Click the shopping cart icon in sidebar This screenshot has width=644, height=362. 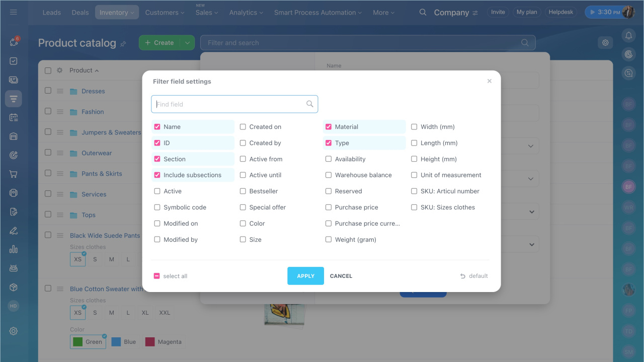[x=14, y=174]
